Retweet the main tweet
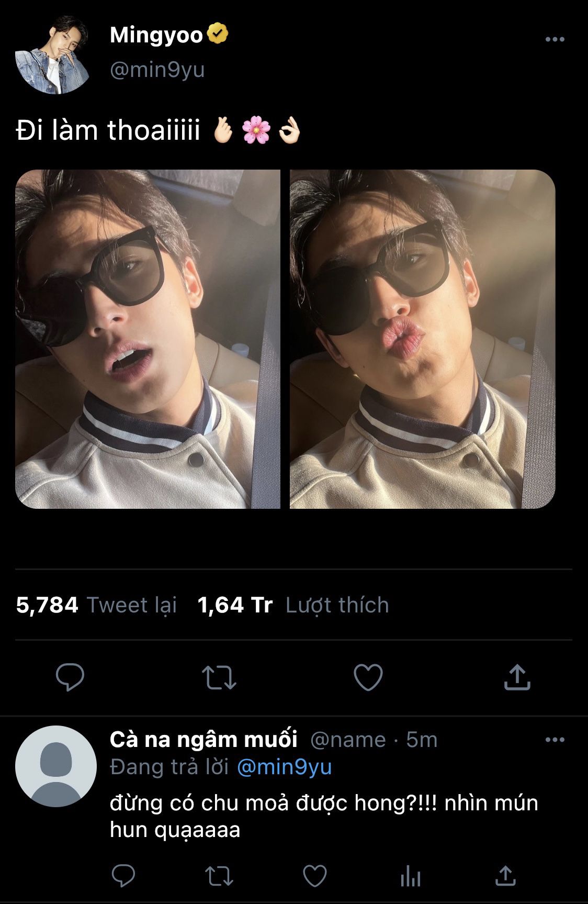The height and width of the screenshot is (904, 588). (x=219, y=677)
